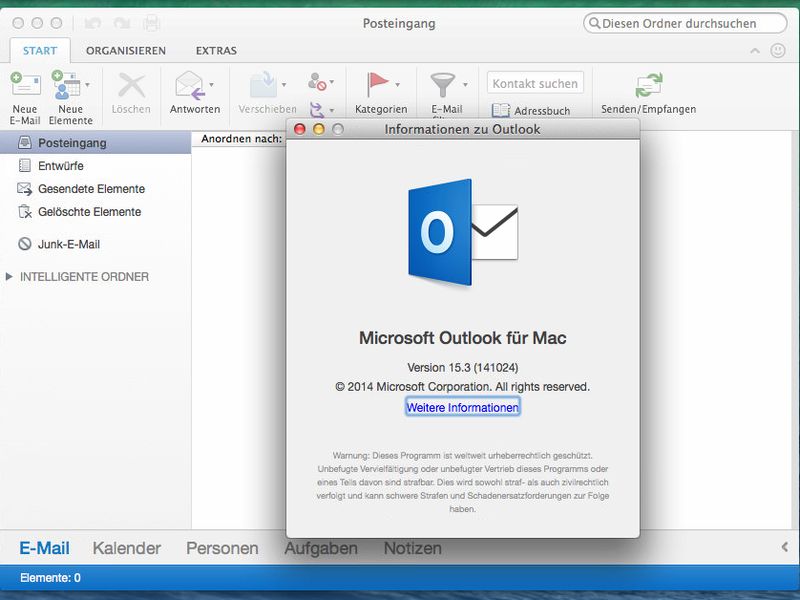The height and width of the screenshot is (600, 800).
Task: Click the Diesen Ordner durchsuchen search field
Action: (x=685, y=23)
